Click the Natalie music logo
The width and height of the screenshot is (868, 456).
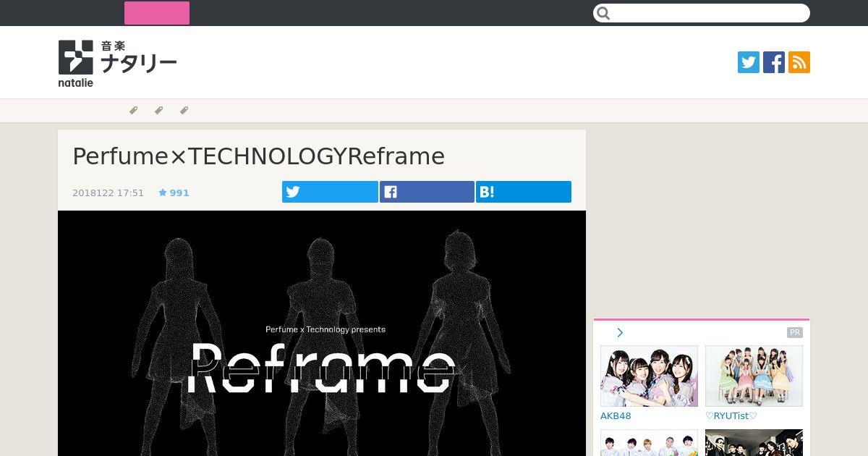(x=117, y=64)
